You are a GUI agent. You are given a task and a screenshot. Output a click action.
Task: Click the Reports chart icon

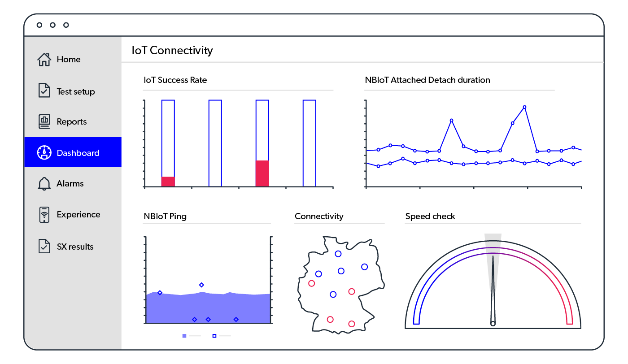pos(44,121)
